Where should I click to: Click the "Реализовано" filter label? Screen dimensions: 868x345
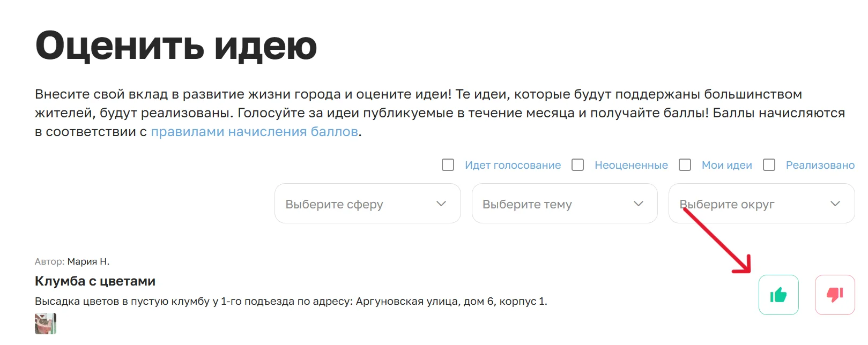(820, 166)
